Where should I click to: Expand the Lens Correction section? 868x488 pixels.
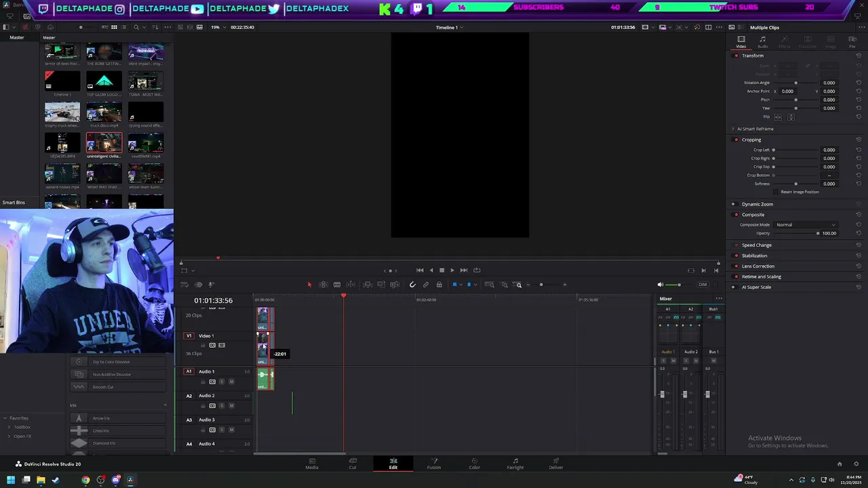[x=757, y=266]
